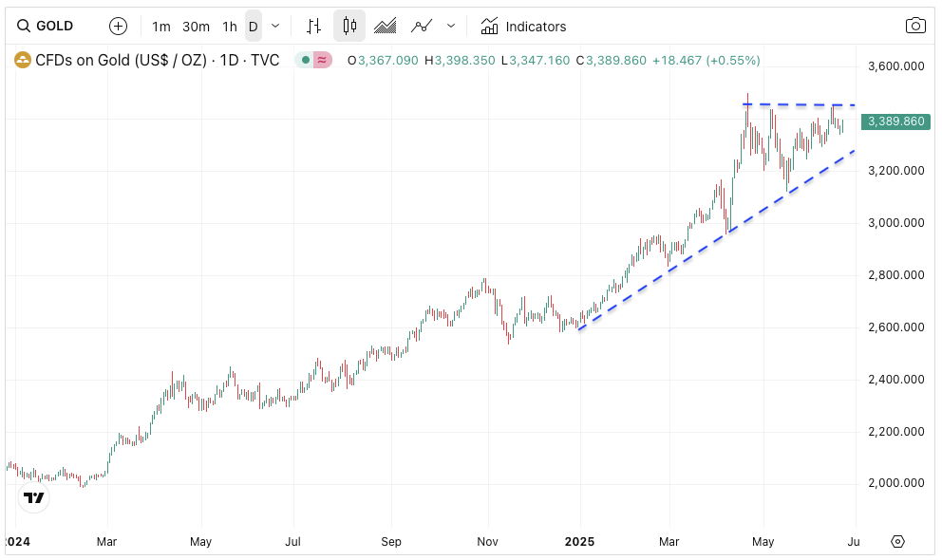The image size is (942, 560).
Task: Click the gold symbol logo in legend
Action: point(22,61)
